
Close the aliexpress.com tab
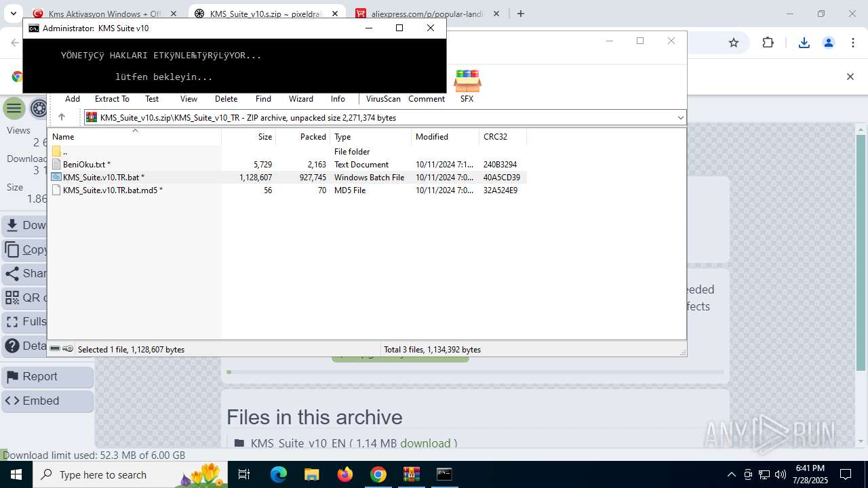496,14
